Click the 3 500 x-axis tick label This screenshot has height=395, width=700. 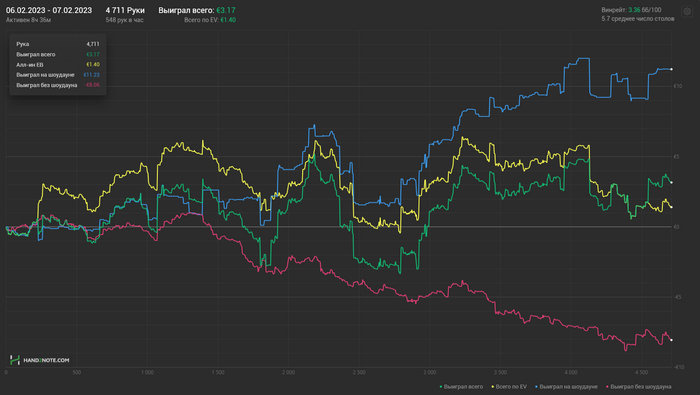(x=500, y=372)
